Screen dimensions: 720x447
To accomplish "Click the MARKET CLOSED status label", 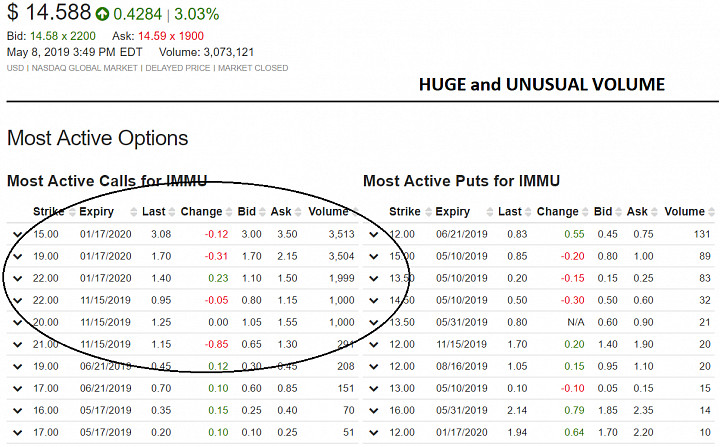I will [x=253, y=68].
